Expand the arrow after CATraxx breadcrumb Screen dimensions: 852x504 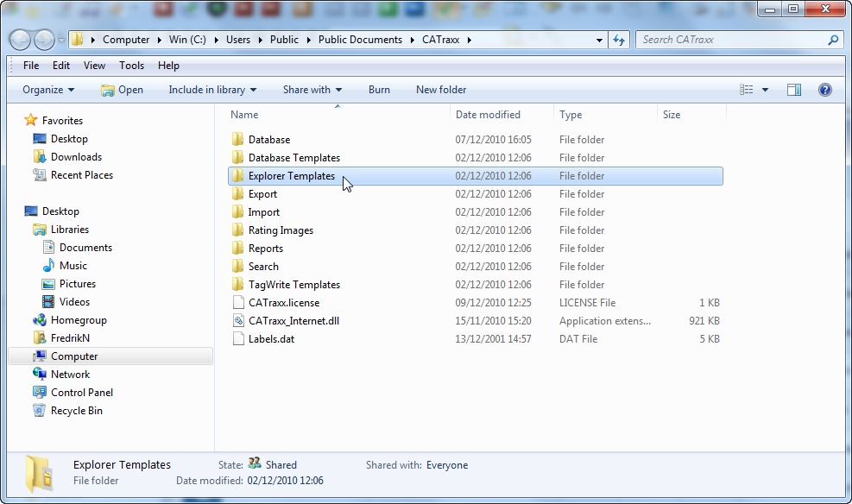click(x=469, y=40)
